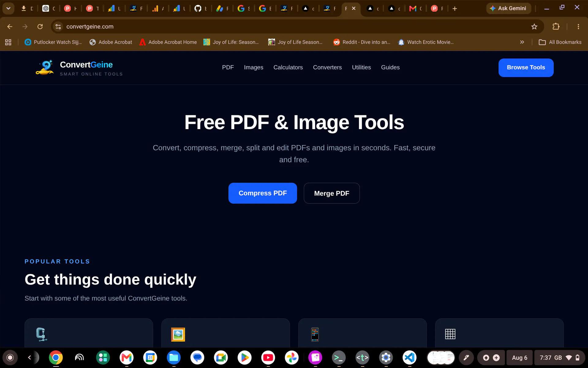Open the status tray showing 7:37
This screenshot has width=588, height=368.
[x=560, y=358]
